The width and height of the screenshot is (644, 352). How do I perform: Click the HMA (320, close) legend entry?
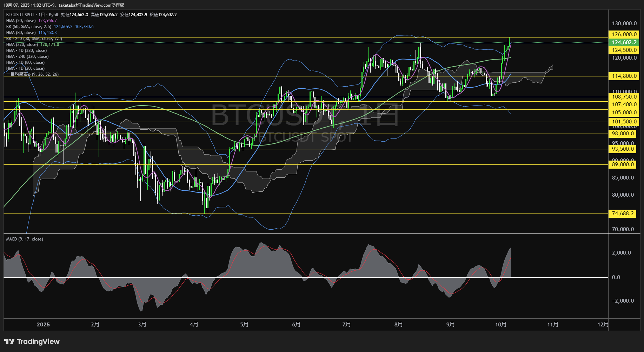coord(22,45)
